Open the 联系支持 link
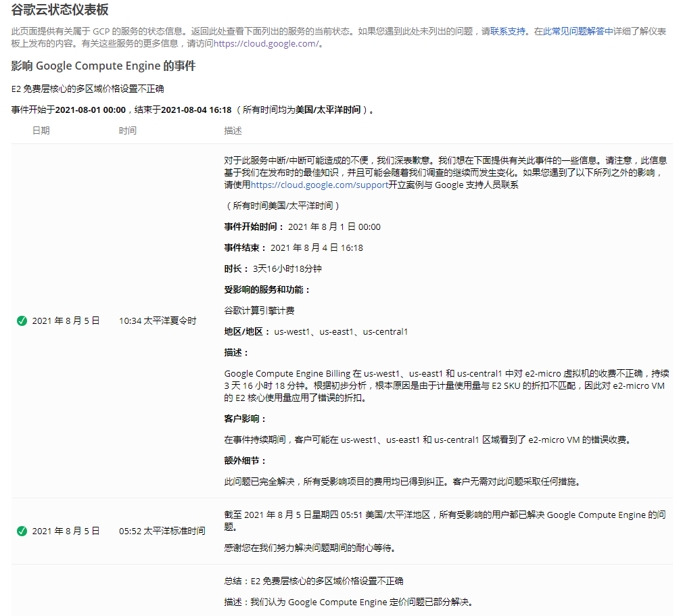 508,31
